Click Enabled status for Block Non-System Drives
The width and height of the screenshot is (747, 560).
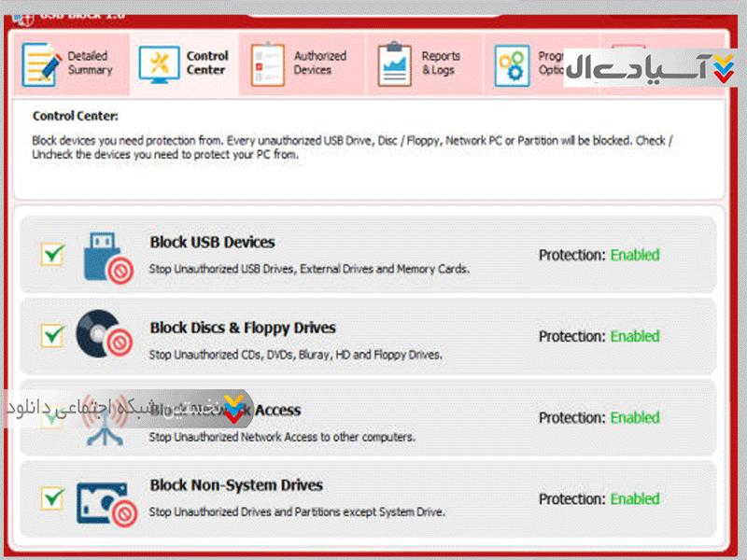635,499
